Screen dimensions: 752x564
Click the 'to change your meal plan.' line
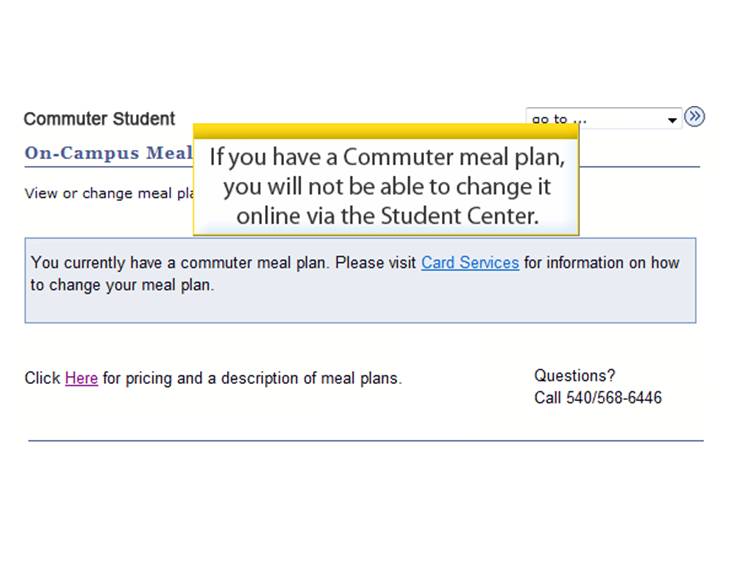[x=122, y=285]
